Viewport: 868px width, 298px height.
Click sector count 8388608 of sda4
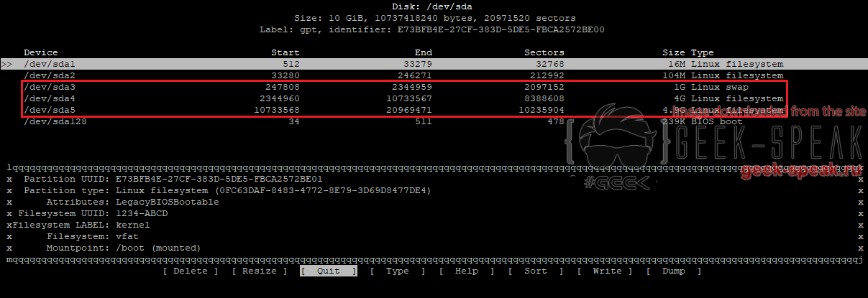click(544, 98)
